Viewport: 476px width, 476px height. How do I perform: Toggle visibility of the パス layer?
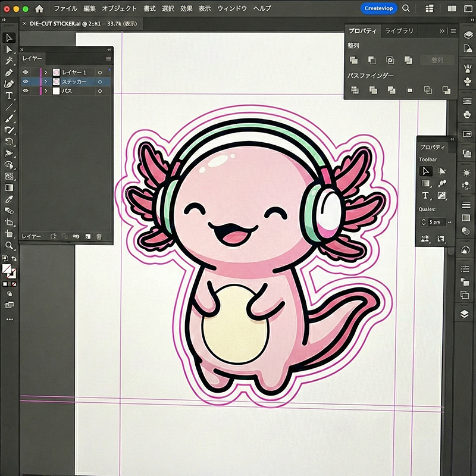tap(26, 91)
